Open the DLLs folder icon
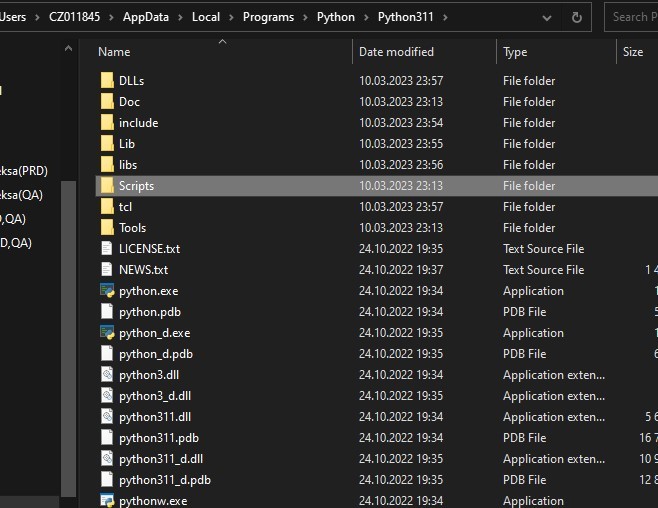The width and height of the screenshot is (658, 508). click(x=107, y=80)
